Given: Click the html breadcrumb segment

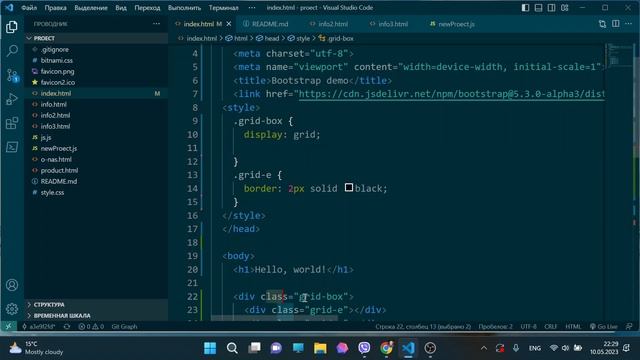Looking at the screenshot, I should click(237, 38).
